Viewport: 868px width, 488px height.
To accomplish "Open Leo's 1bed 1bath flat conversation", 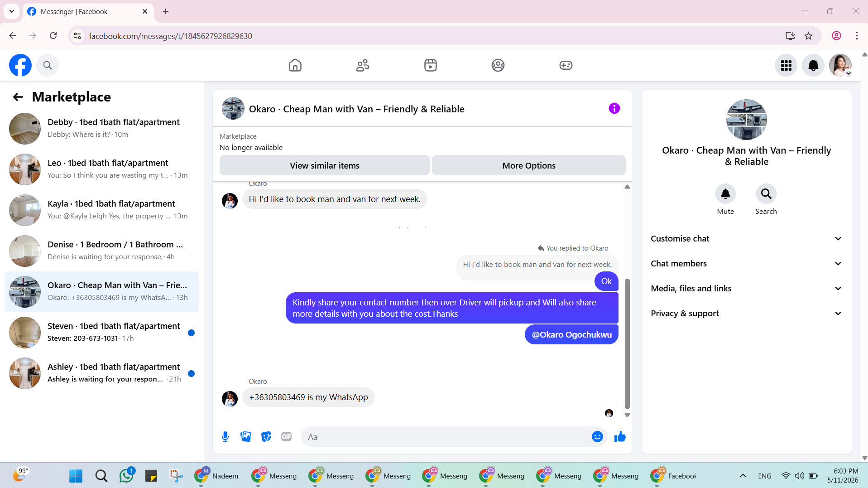I will click(x=102, y=169).
